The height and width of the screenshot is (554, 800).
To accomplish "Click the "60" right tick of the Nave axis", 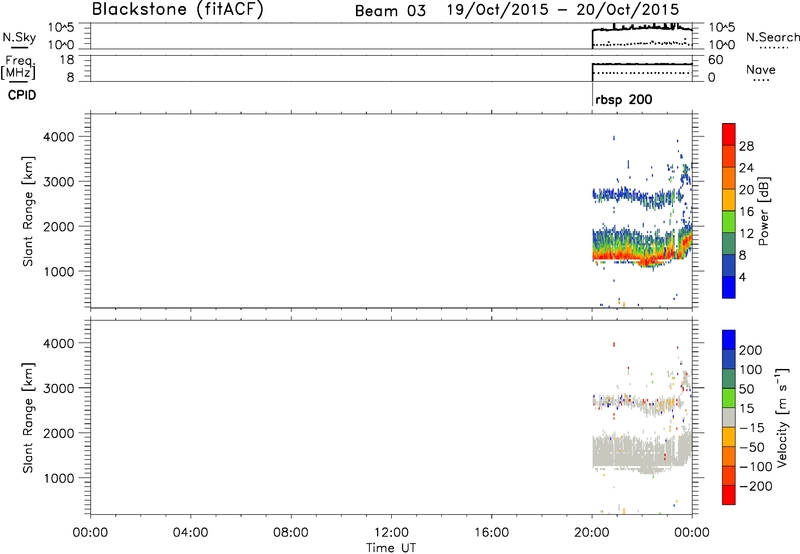I will [x=716, y=60].
